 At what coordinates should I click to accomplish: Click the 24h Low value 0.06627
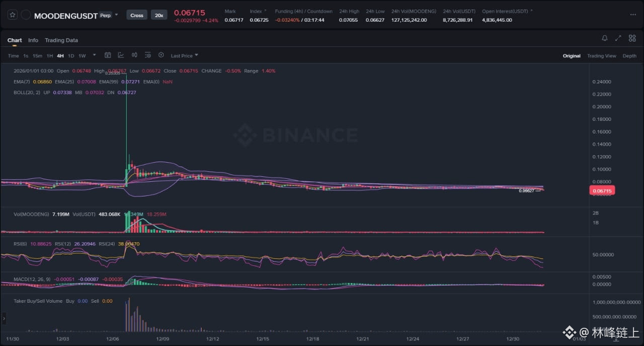[x=375, y=20]
